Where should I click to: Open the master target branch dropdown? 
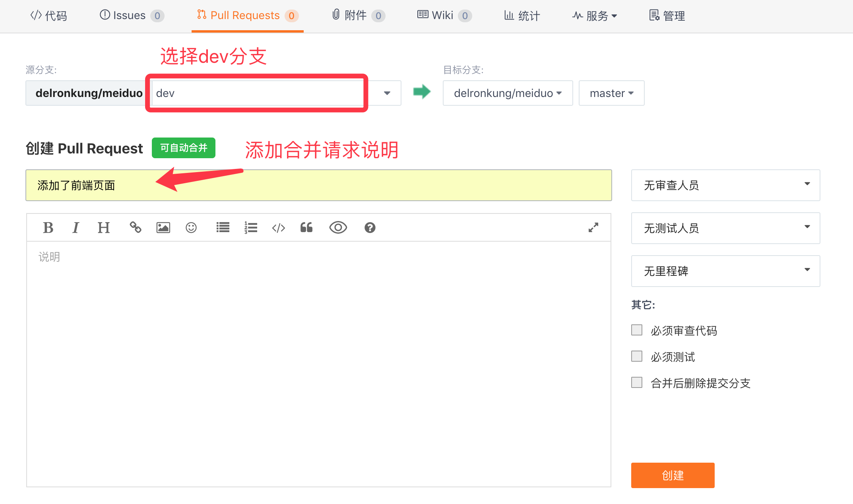tap(612, 93)
